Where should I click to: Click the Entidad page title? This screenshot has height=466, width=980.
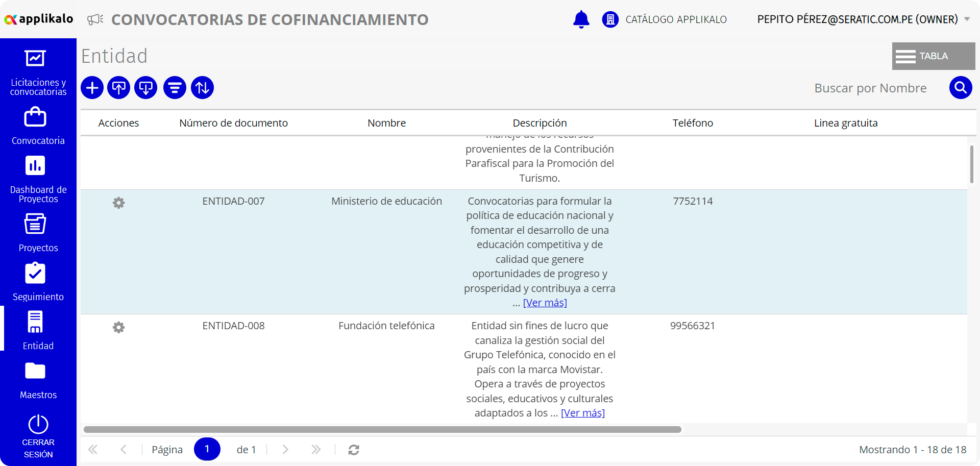click(114, 56)
